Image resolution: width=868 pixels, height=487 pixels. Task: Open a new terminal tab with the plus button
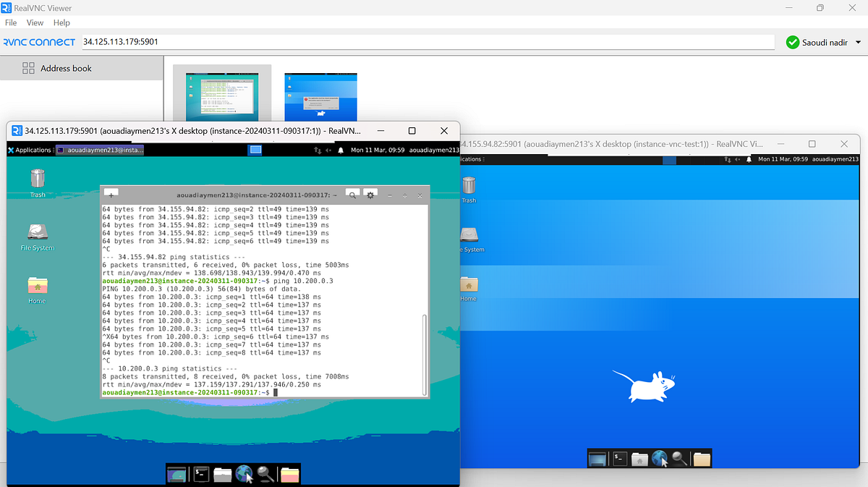point(111,193)
